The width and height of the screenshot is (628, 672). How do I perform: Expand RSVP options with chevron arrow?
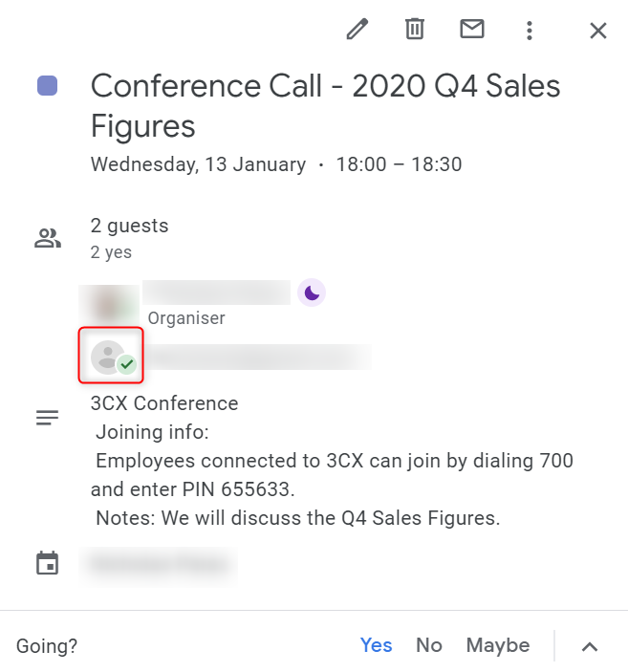point(590,646)
